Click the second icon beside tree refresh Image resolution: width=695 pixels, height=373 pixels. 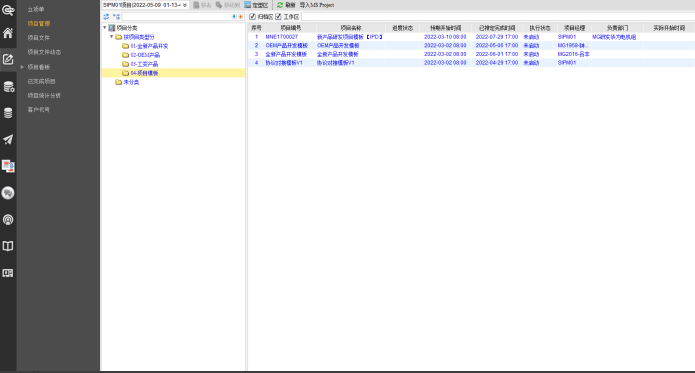tap(116, 16)
